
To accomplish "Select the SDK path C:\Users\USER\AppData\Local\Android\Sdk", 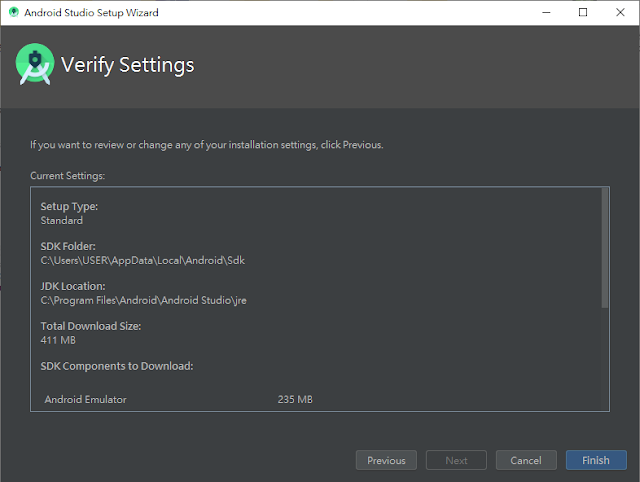I will (142, 260).
